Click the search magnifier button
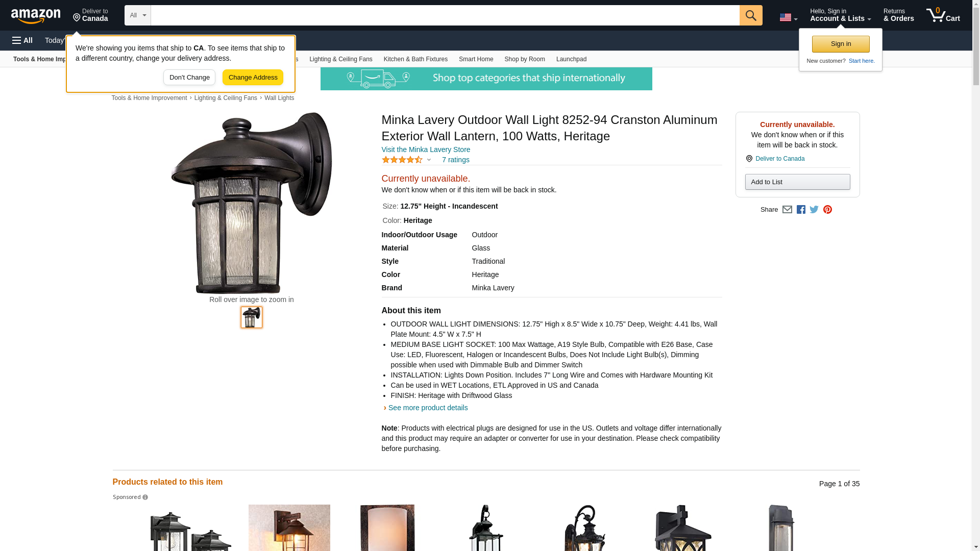This screenshot has width=980, height=551. pyautogui.click(x=751, y=15)
